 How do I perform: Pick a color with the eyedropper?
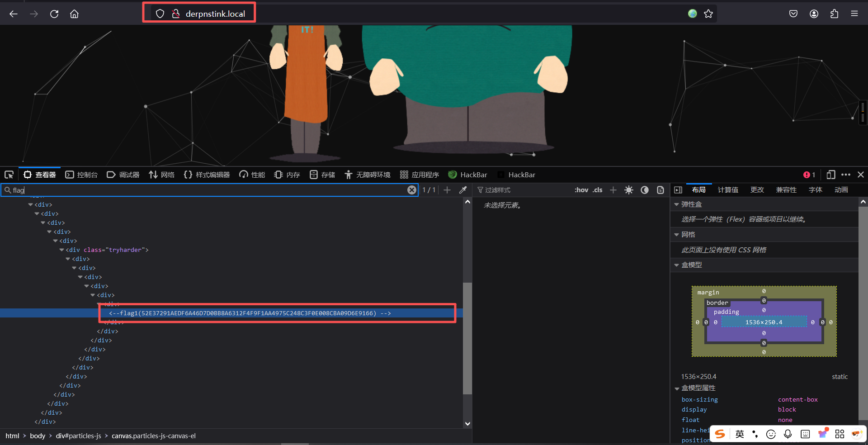pyautogui.click(x=463, y=190)
